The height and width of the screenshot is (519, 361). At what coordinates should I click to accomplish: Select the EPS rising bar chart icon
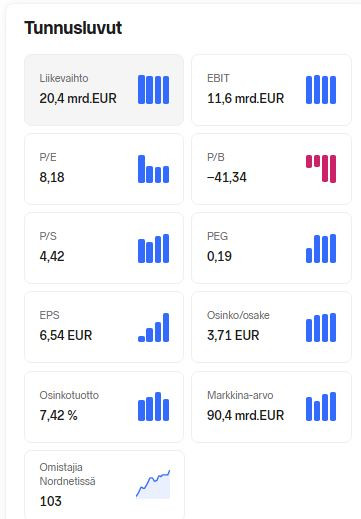[153, 327]
